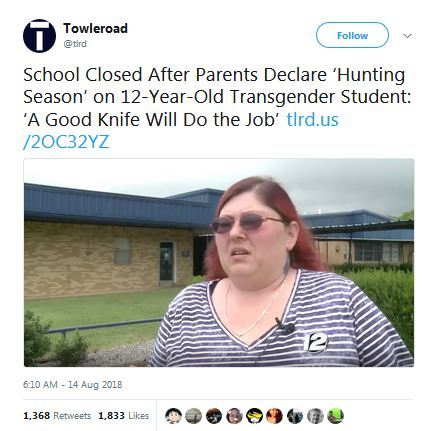
Task: Click the /2OC32YZ link continuation
Action: [x=66, y=142]
